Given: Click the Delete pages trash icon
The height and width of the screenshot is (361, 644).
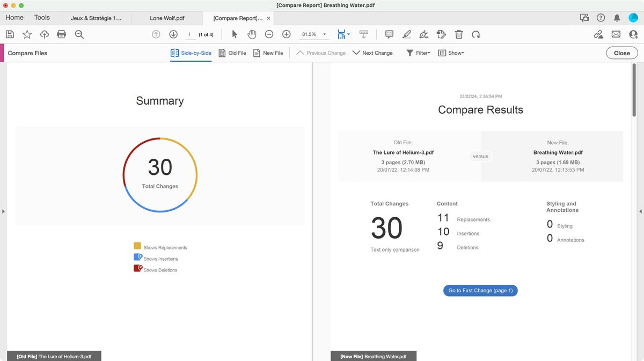Looking at the screenshot, I should [459, 34].
